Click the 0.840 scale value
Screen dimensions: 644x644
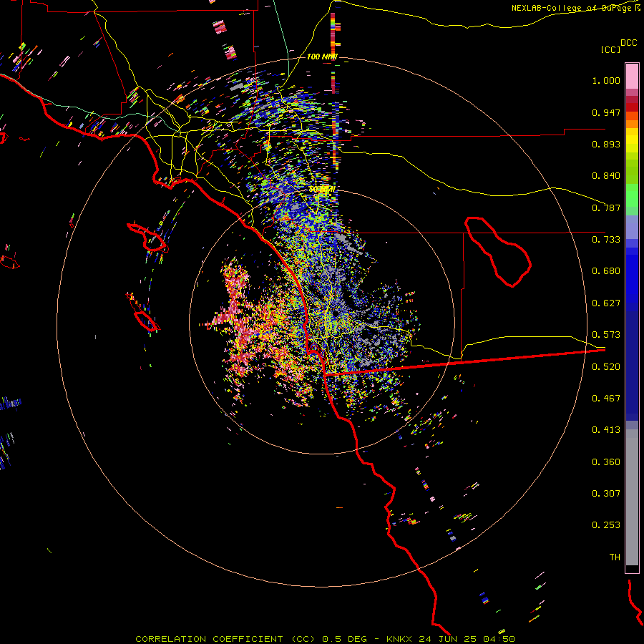[x=606, y=176]
